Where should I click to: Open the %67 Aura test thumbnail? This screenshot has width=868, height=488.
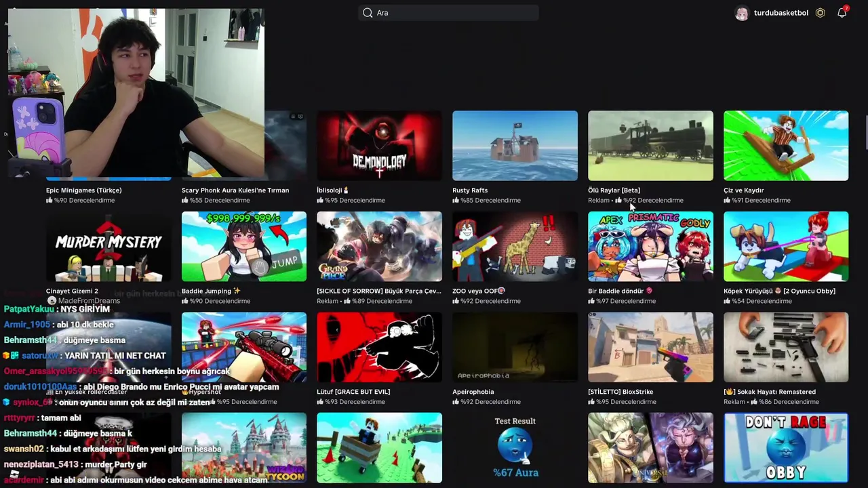[x=515, y=448]
